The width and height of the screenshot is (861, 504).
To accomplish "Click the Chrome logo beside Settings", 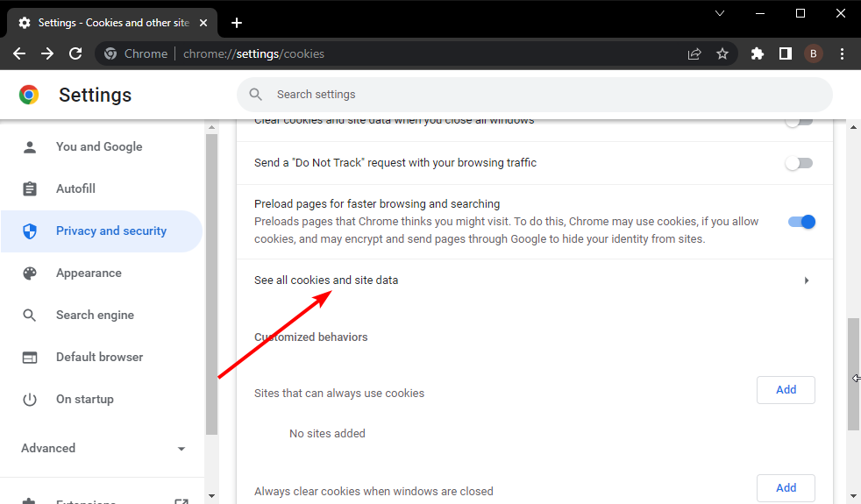I will tap(29, 95).
